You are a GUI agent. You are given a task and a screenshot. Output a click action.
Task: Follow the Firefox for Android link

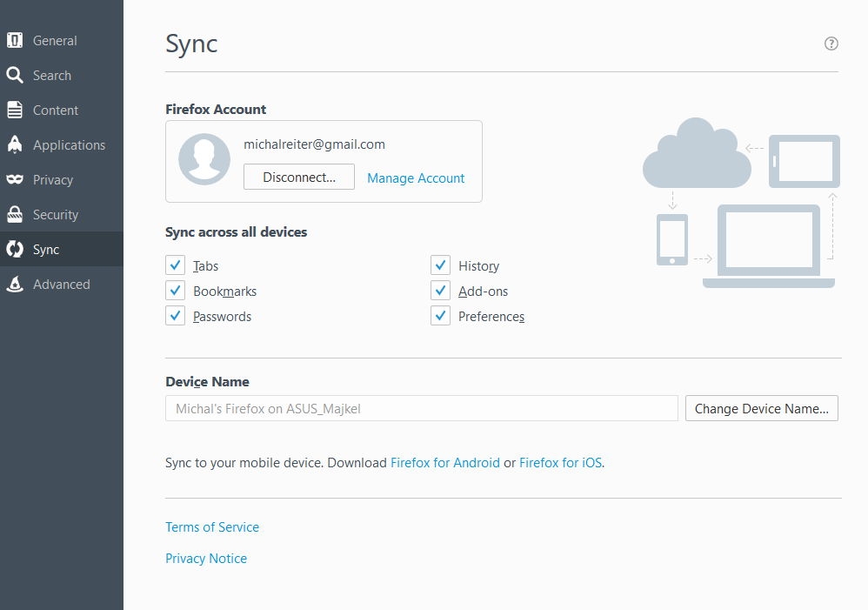(x=444, y=463)
